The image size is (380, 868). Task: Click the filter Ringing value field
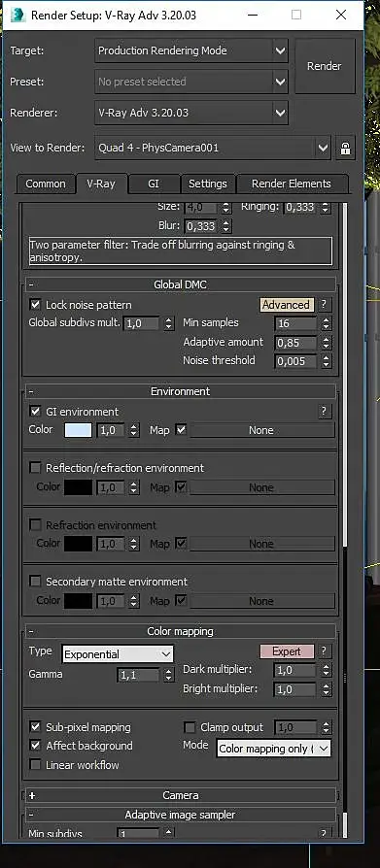pos(300,208)
